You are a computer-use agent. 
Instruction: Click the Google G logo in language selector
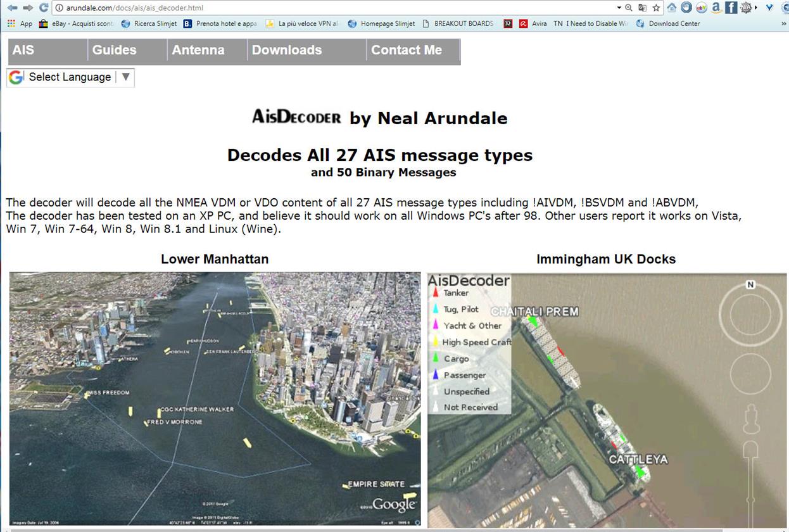pos(16,77)
